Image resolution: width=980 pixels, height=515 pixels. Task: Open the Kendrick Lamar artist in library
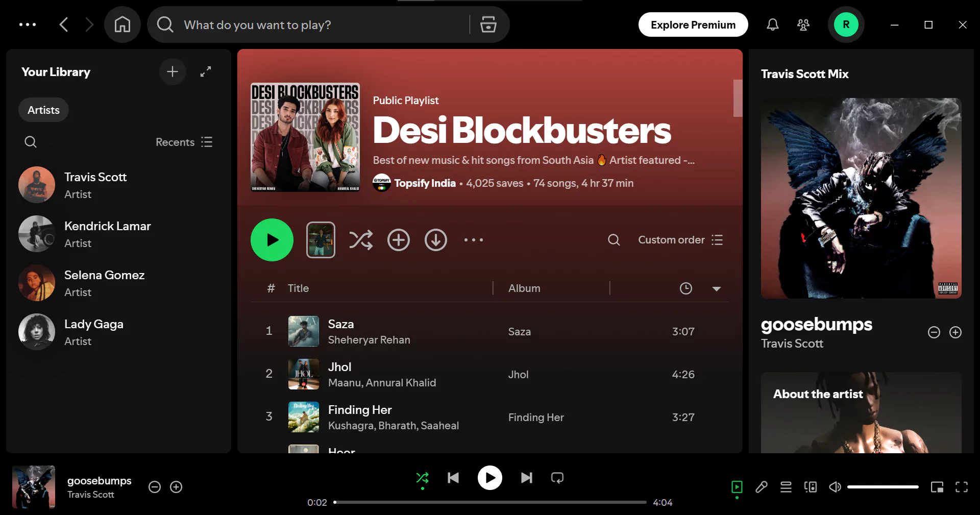click(118, 234)
